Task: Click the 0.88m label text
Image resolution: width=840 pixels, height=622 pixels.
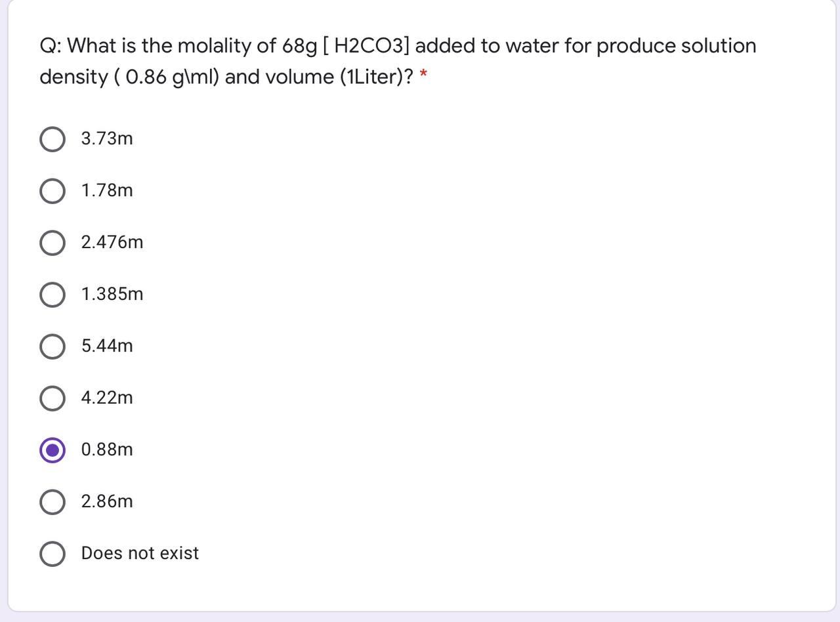Action: pyautogui.click(x=106, y=449)
